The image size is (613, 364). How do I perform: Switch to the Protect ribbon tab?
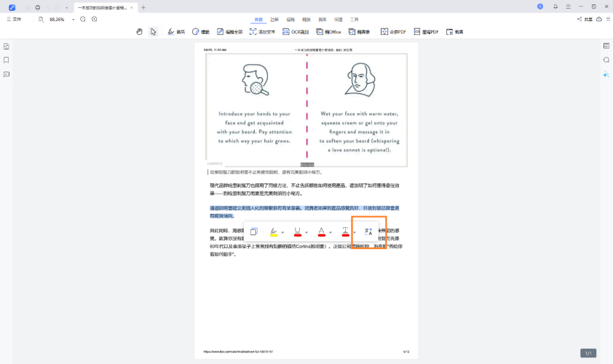338,20
